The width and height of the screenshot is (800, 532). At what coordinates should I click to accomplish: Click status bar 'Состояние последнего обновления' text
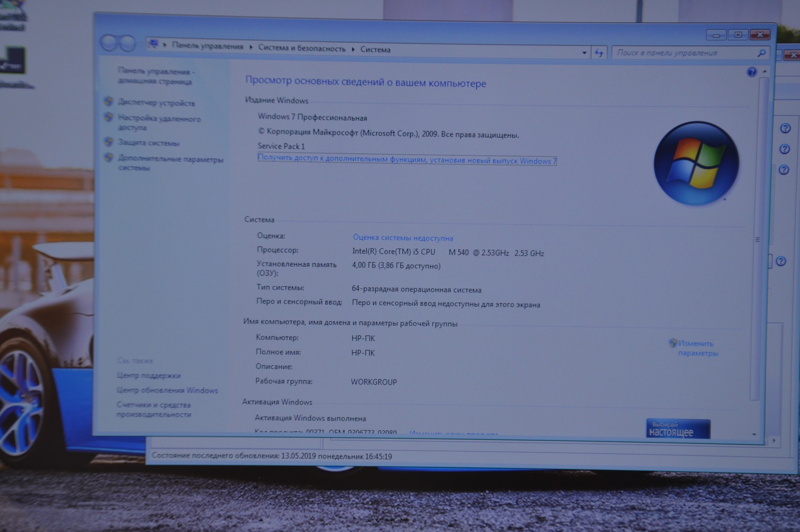[x=272, y=456]
